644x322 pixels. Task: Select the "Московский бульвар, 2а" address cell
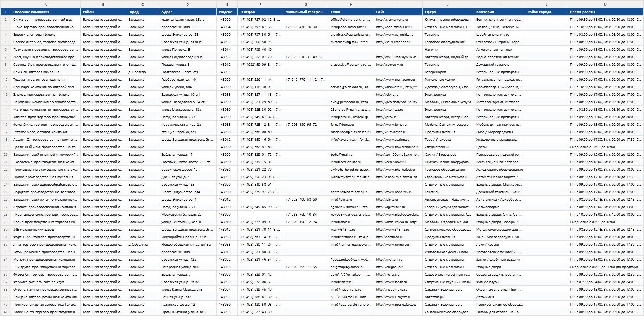coord(188,215)
